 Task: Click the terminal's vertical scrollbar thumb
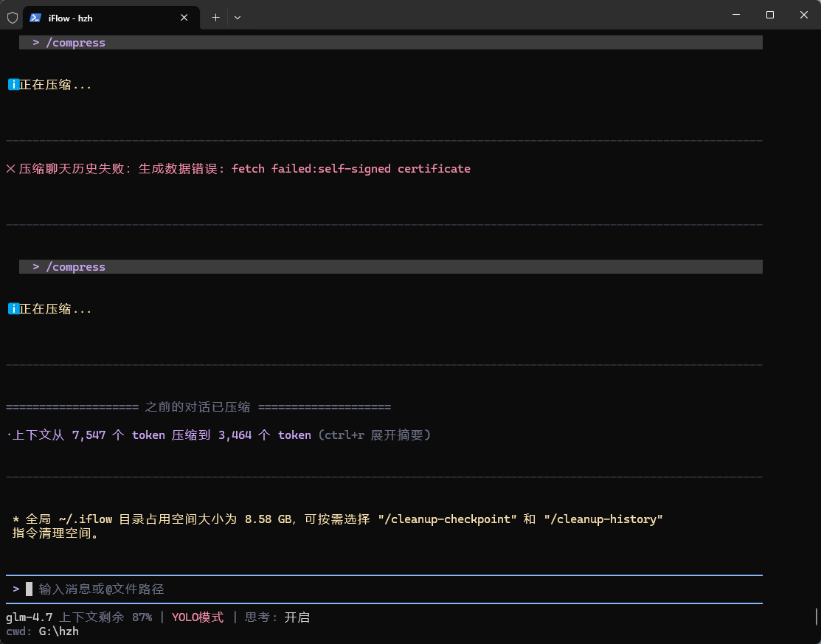pos(816,616)
